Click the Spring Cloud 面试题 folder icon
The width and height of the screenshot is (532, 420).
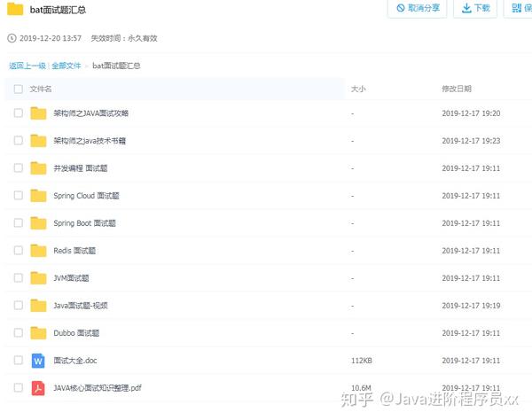pos(38,196)
